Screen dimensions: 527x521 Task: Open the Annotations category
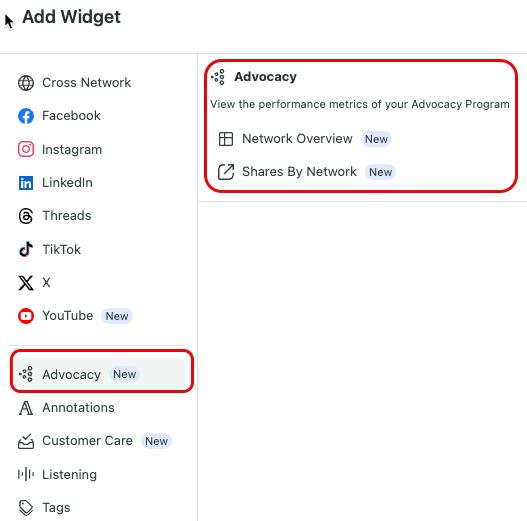(x=99, y=408)
